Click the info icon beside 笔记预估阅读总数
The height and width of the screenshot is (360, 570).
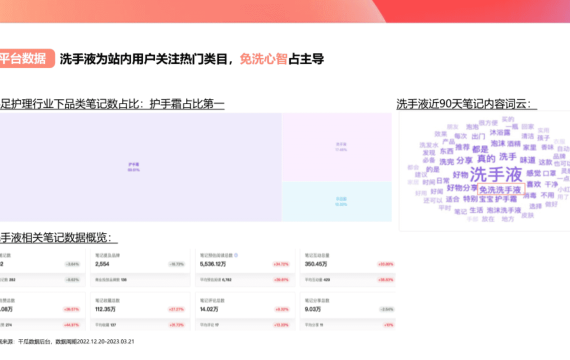236,255
